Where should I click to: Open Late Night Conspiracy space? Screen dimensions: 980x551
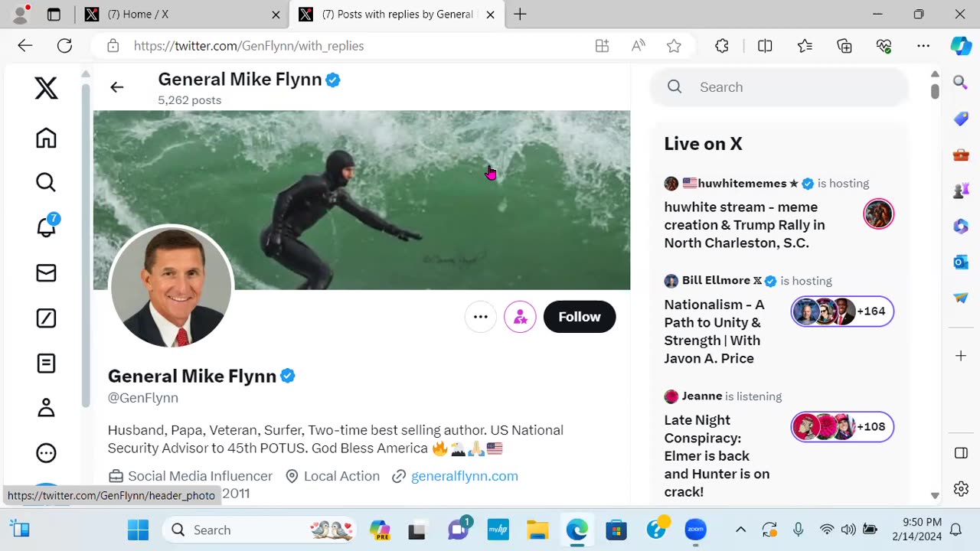717,456
